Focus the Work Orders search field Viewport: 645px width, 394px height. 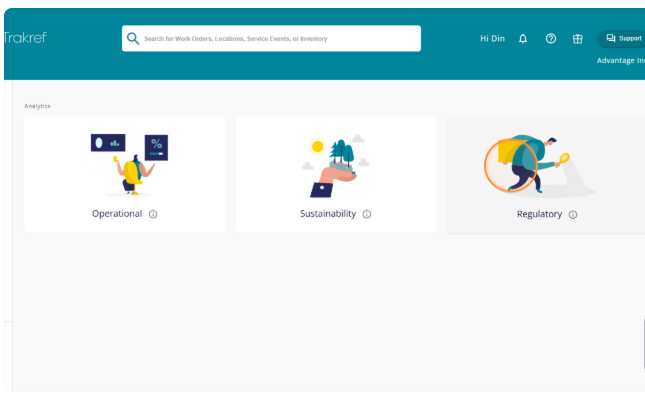coord(271,39)
